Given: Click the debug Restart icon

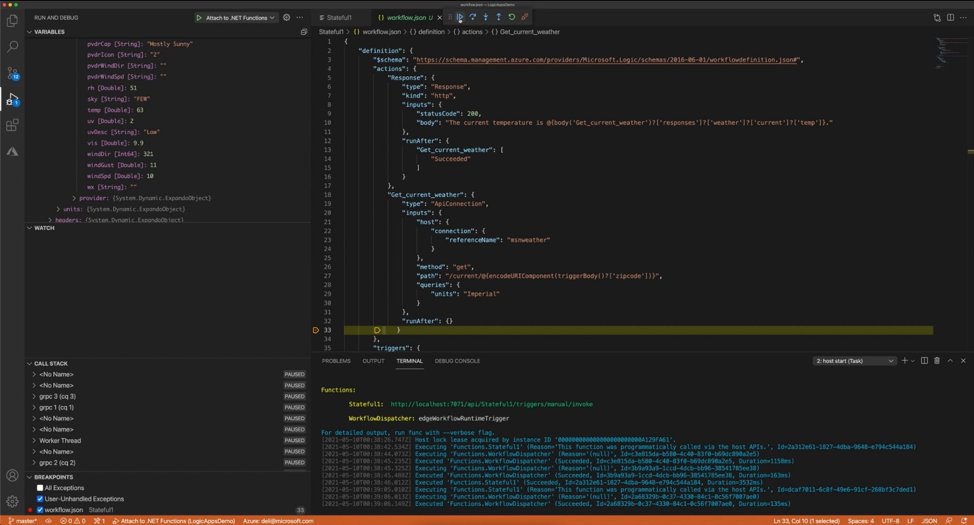Looking at the screenshot, I should [511, 17].
